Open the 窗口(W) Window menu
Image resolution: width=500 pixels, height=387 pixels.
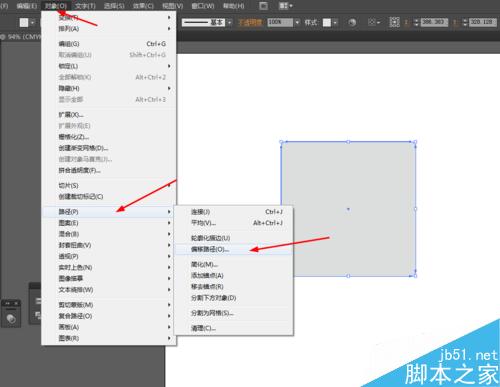(x=203, y=6)
